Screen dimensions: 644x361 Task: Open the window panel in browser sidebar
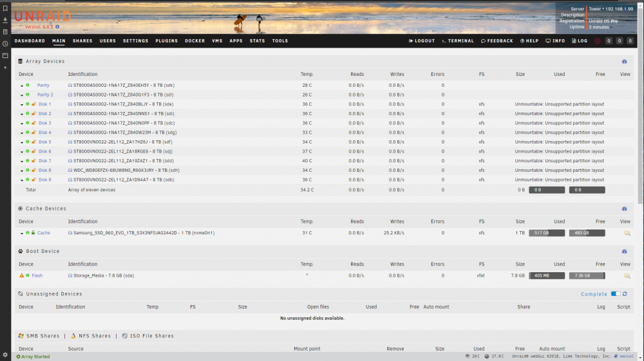tap(5, 55)
